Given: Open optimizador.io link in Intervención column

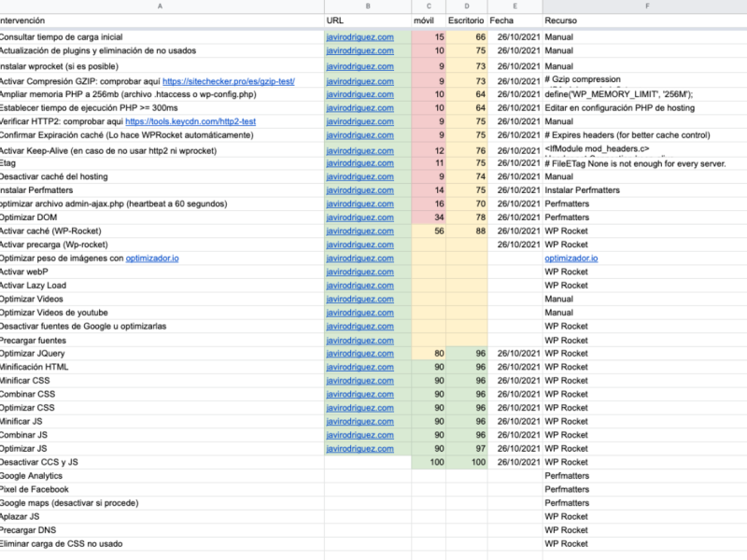Looking at the screenshot, I should [152, 259].
